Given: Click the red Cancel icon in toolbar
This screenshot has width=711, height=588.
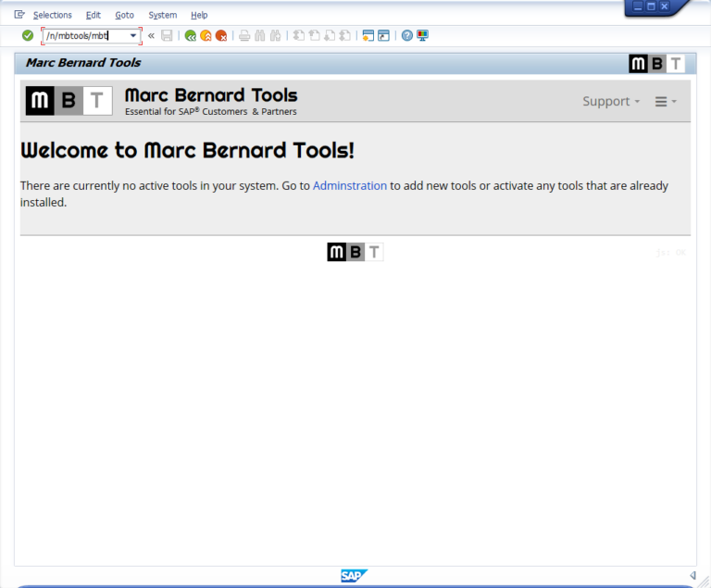Looking at the screenshot, I should pos(221,36).
